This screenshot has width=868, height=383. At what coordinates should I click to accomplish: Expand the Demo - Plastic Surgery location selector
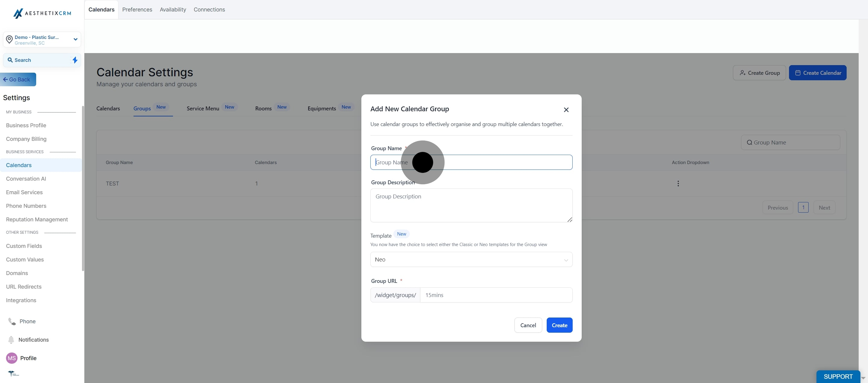coord(75,40)
